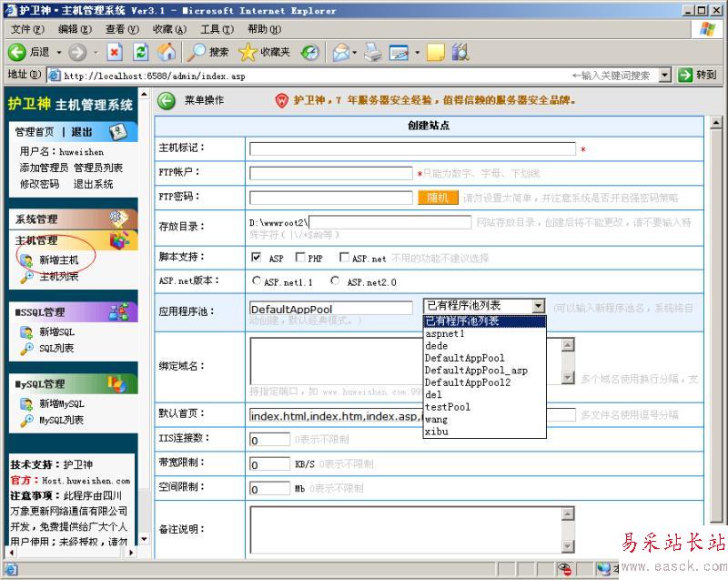Choose DefaultAppPool_asp from pool list
The width and height of the screenshot is (728, 580).
485,370
